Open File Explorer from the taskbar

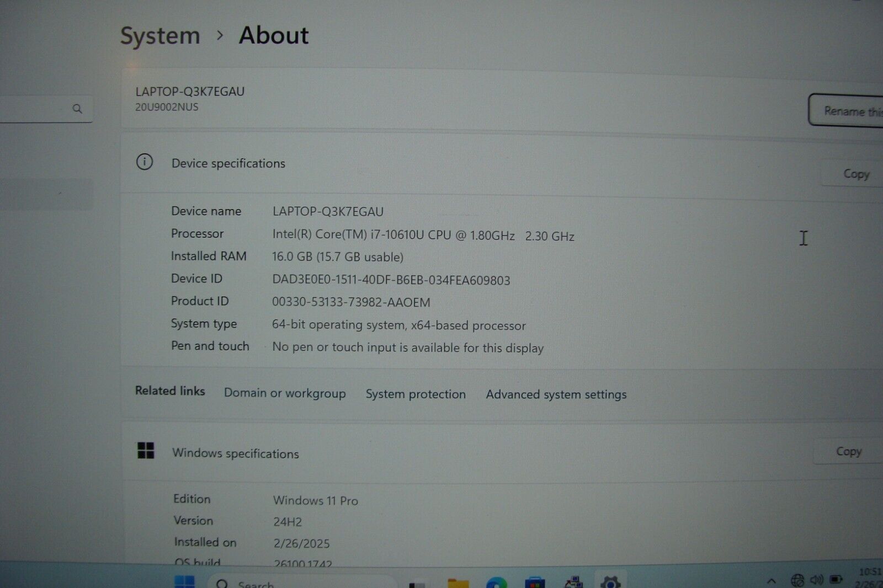(458, 582)
